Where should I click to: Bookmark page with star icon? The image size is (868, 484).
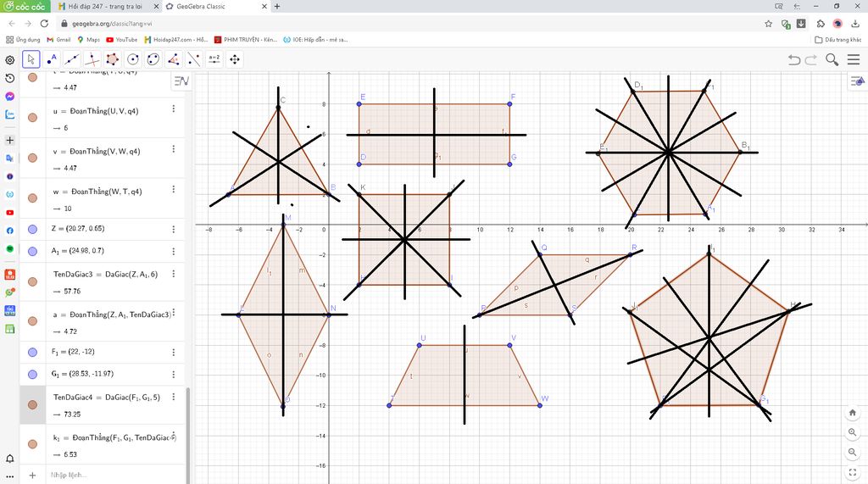click(768, 24)
